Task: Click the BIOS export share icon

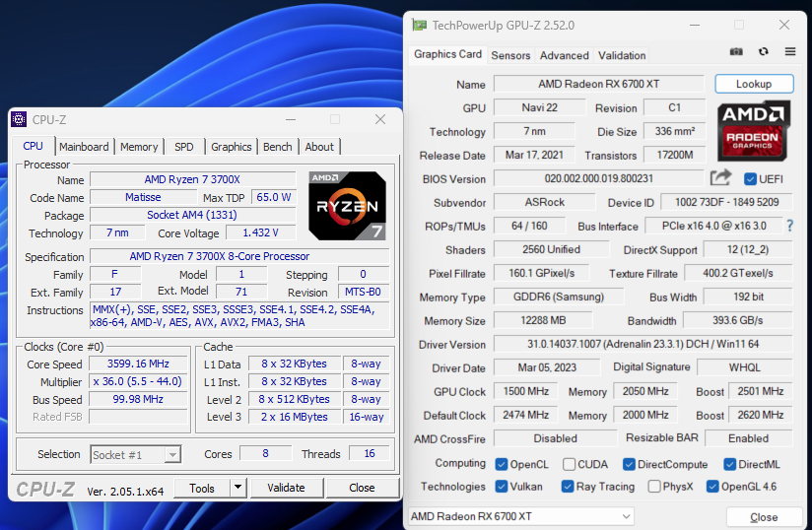Action: coord(721,178)
